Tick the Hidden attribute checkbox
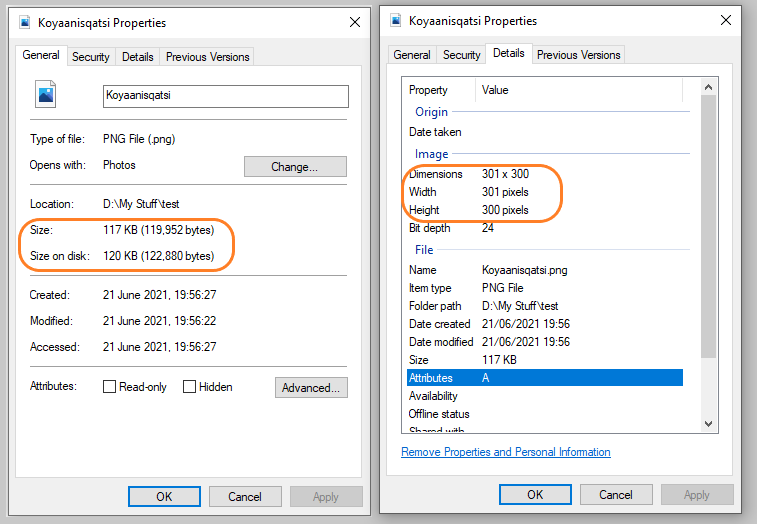Image resolution: width=757 pixels, height=524 pixels. coord(190,387)
